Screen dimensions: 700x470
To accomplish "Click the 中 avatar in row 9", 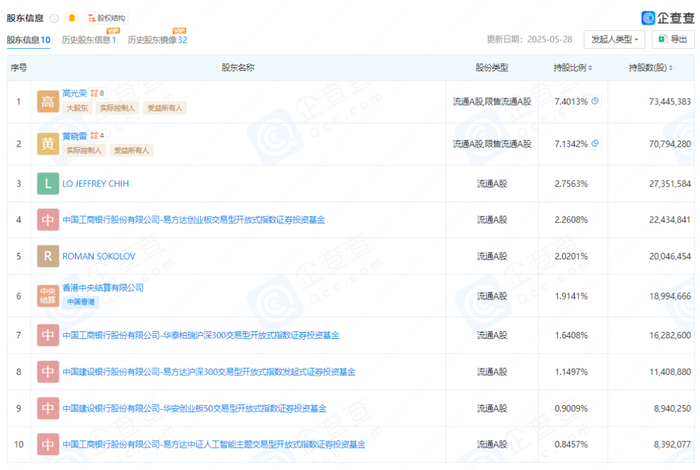I will pos(48,408).
